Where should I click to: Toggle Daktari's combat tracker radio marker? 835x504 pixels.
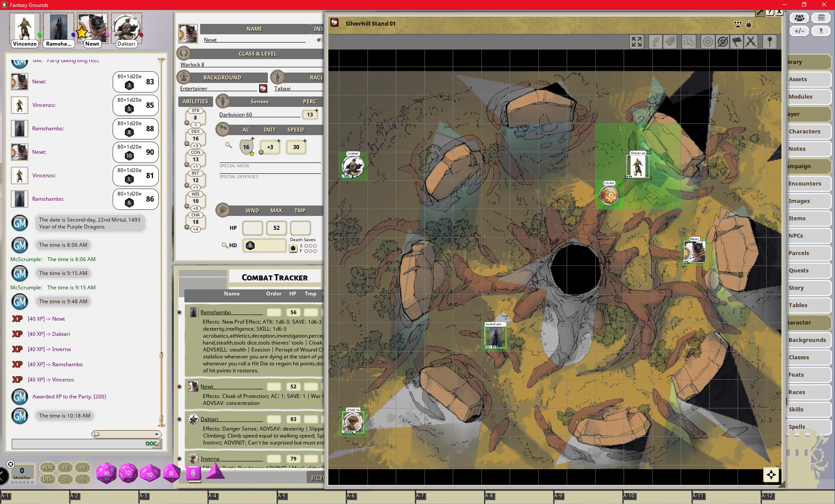point(179,419)
